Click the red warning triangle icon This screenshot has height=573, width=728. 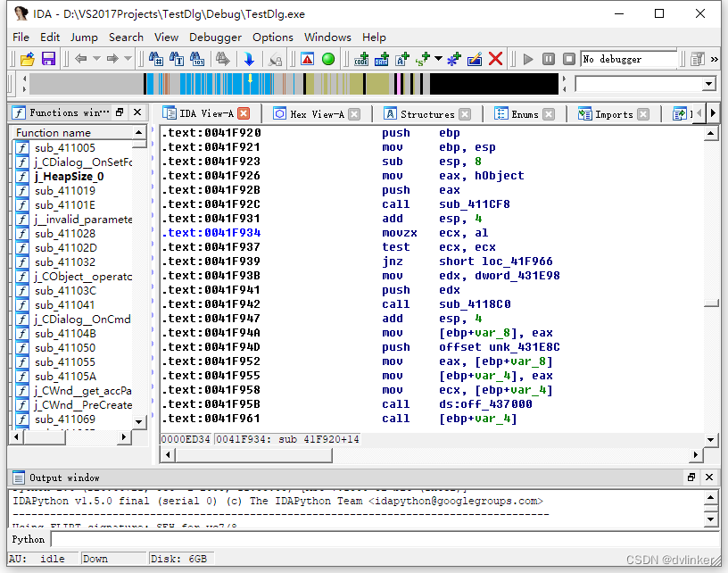[x=308, y=59]
